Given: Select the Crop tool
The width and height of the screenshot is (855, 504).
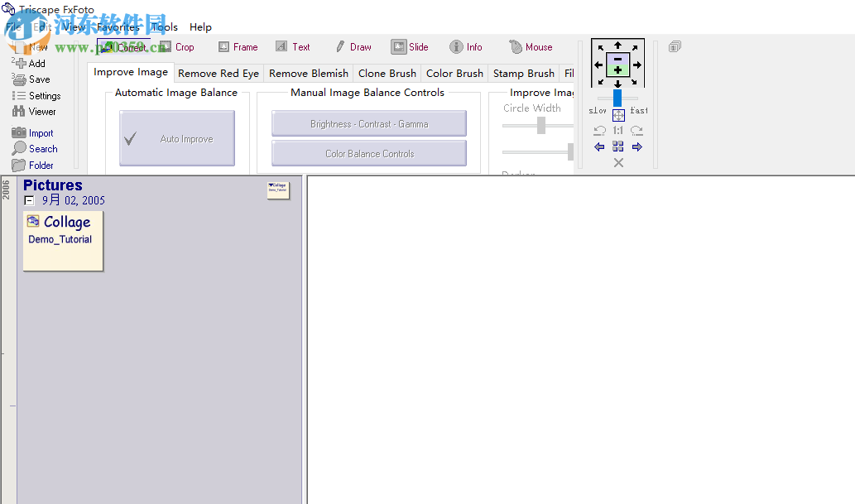Looking at the screenshot, I should click(178, 47).
